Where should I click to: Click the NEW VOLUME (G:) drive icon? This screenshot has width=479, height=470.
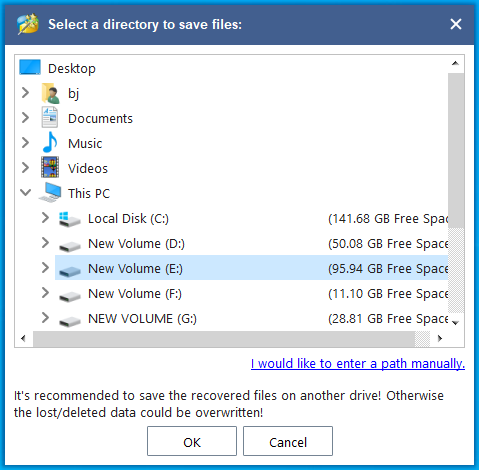(69, 320)
